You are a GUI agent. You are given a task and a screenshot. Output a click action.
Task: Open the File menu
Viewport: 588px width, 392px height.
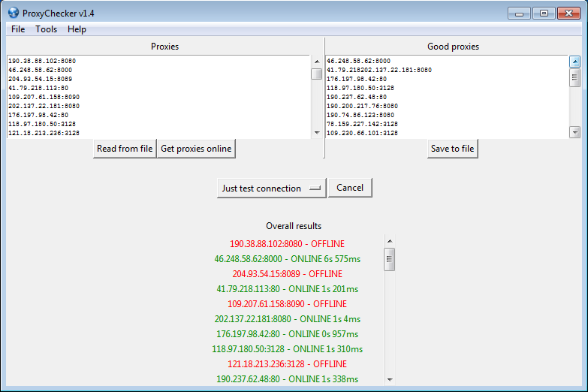tap(18, 29)
